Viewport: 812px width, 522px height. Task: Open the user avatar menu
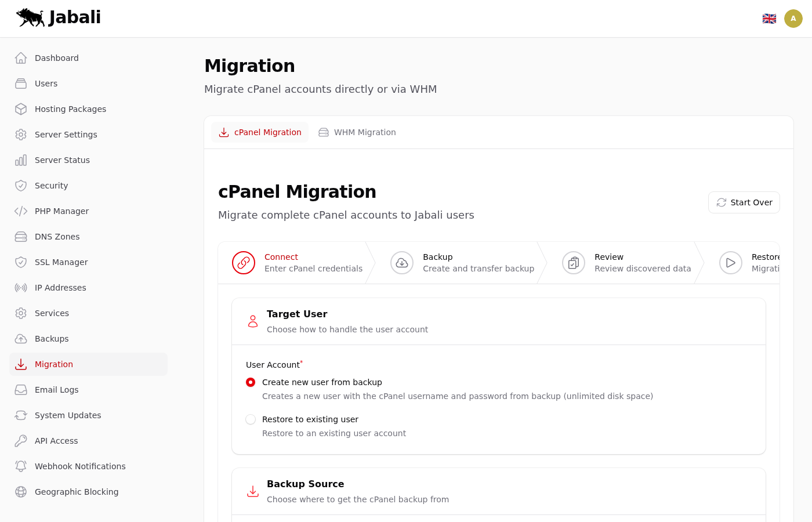(793, 19)
